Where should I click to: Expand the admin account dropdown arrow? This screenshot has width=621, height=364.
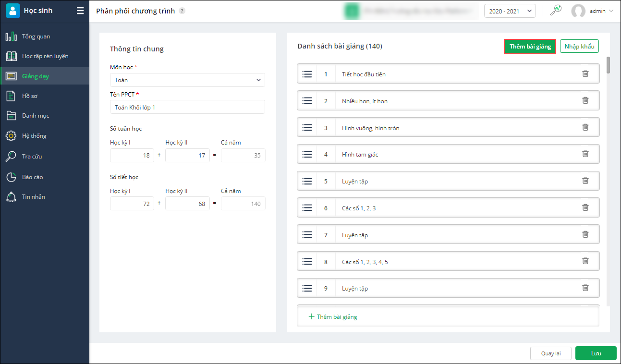coord(611,11)
